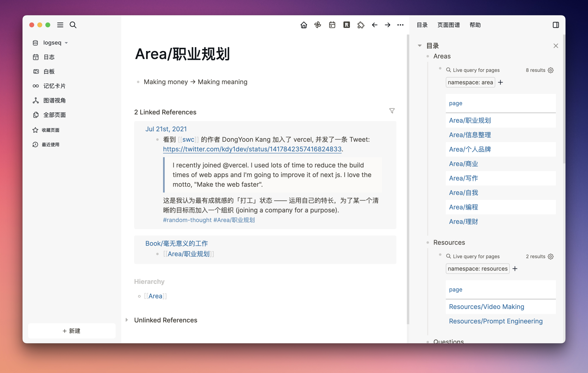The height and width of the screenshot is (373, 588).
Task: Open the three-dot more menu
Action: (x=400, y=25)
